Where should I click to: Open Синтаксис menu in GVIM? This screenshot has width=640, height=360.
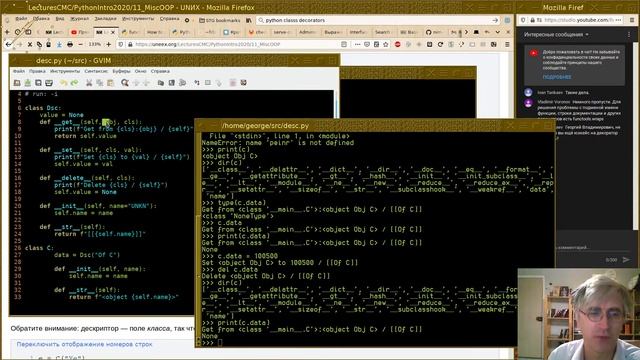96,71
